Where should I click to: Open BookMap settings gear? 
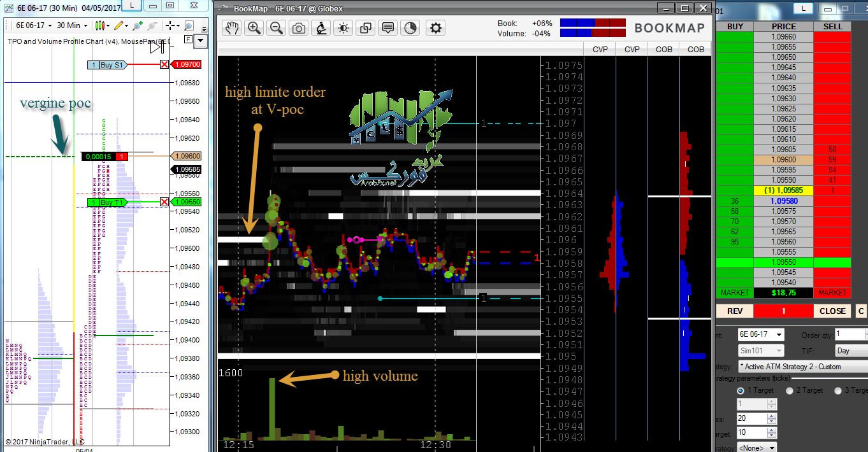click(x=436, y=28)
